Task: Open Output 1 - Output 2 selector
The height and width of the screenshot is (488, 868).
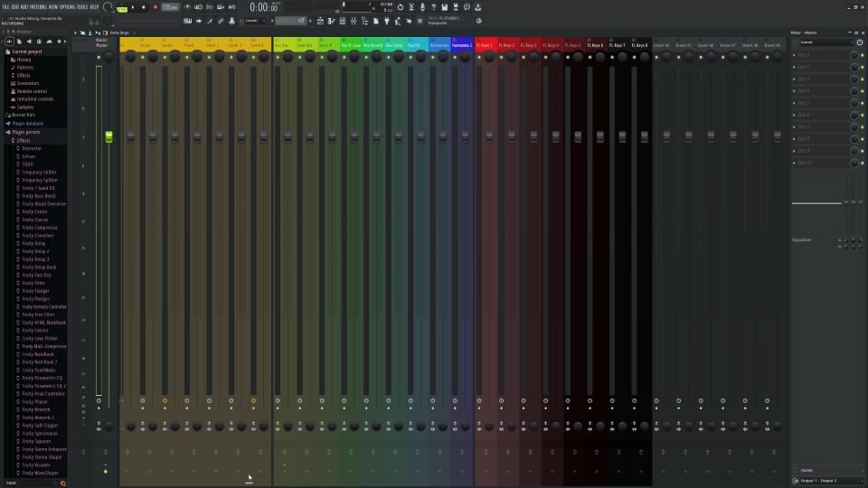Action: [827, 481]
